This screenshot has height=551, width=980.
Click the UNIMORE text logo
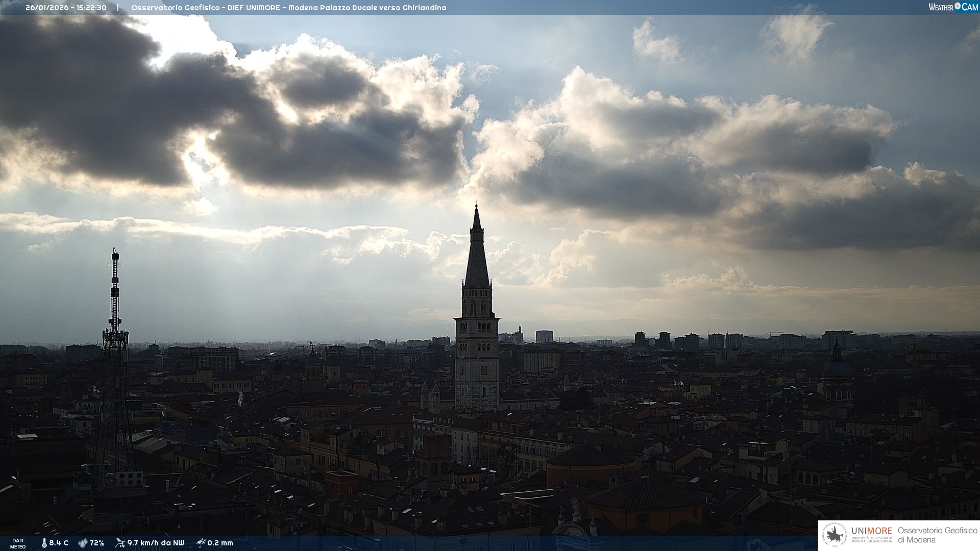tap(871, 531)
